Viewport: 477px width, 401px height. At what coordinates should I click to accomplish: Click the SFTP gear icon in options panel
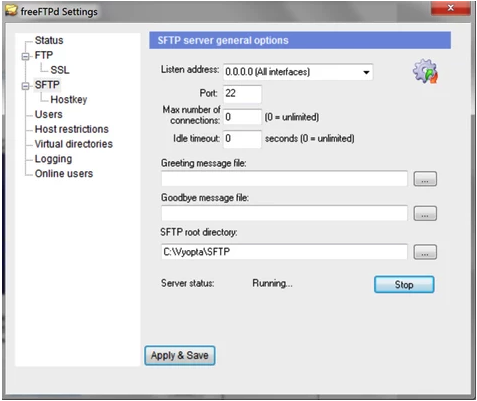click(x=425, y=71)
